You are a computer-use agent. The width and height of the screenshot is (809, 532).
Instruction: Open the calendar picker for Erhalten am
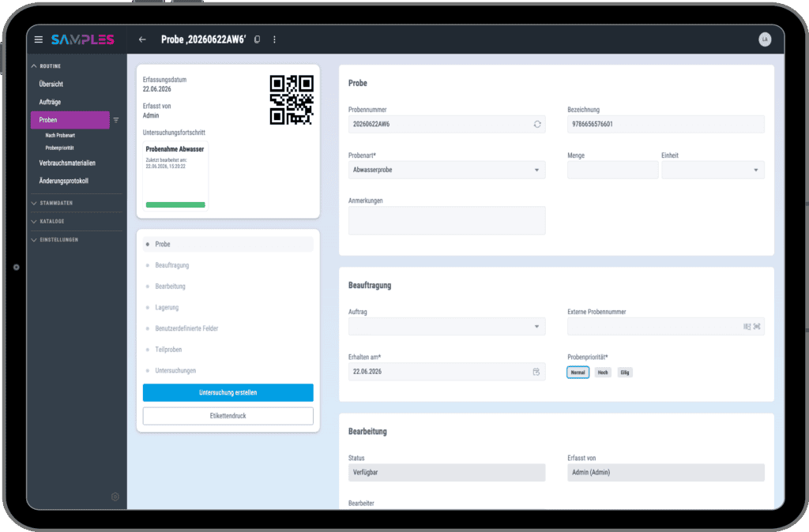[x=536, y=372]
